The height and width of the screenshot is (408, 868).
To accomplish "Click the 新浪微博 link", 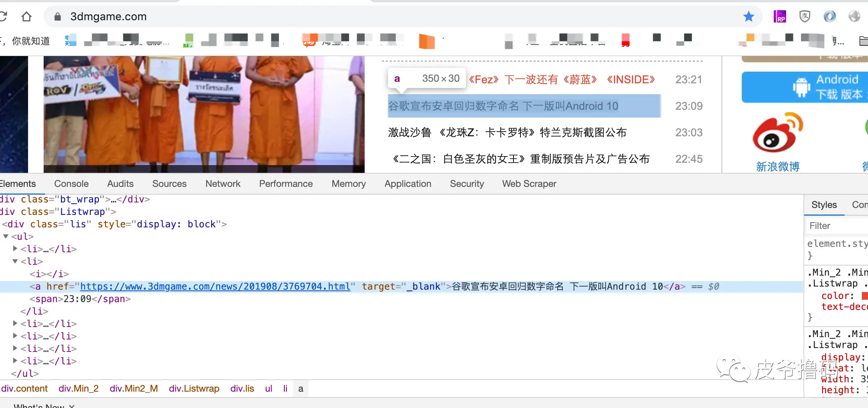I will pos(778,167).
